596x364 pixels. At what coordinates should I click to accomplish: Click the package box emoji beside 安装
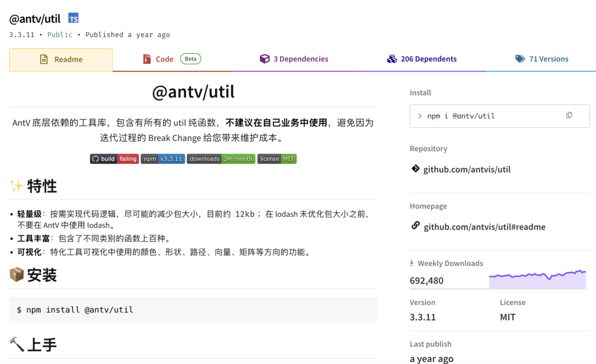point(16,274)
